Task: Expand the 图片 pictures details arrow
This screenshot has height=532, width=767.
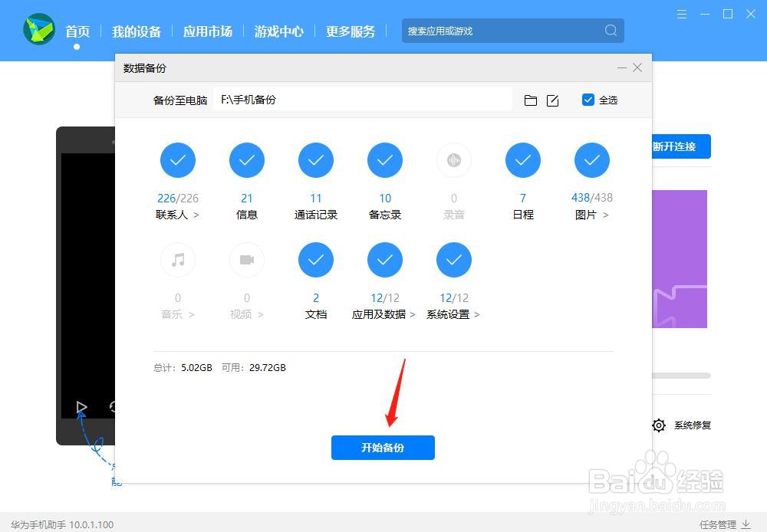Action: point(606,215)
